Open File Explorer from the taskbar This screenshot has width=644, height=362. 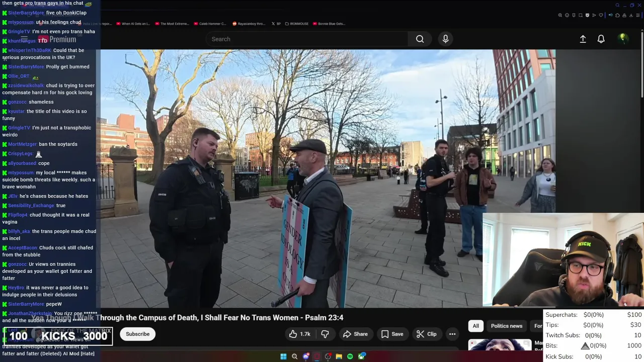(339, 356)
